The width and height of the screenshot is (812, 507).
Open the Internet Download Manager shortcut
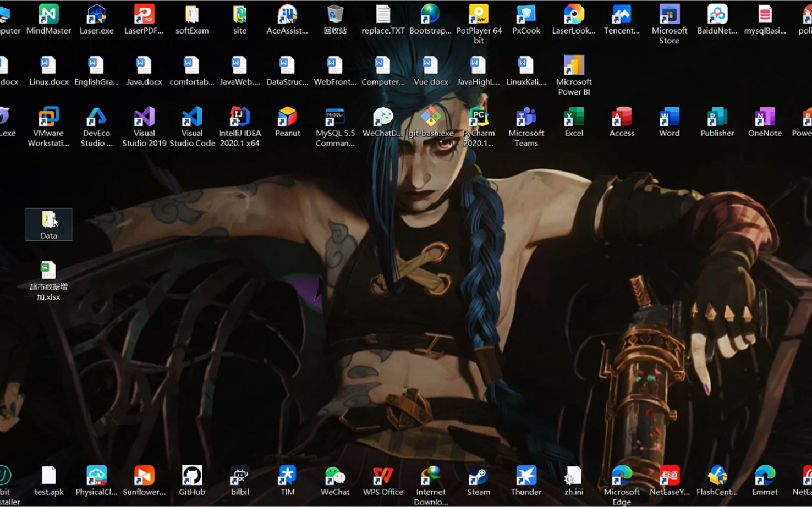431,486
